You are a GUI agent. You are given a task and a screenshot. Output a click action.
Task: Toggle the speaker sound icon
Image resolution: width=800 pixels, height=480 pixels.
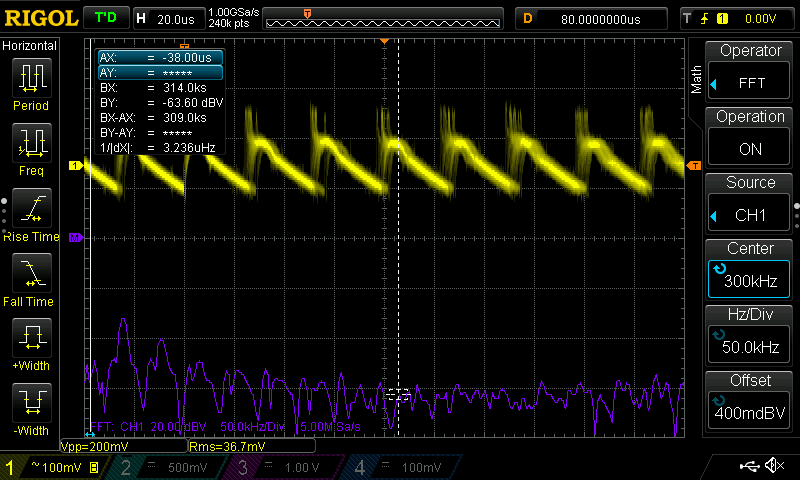[x=773, y=466]
